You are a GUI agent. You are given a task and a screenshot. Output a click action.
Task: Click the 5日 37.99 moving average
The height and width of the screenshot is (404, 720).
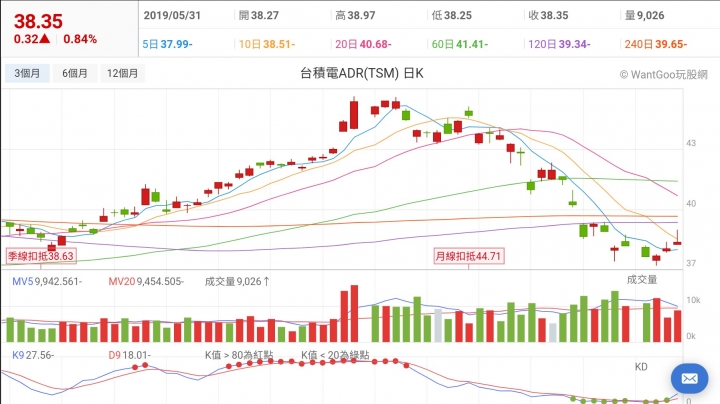[167, 44]
